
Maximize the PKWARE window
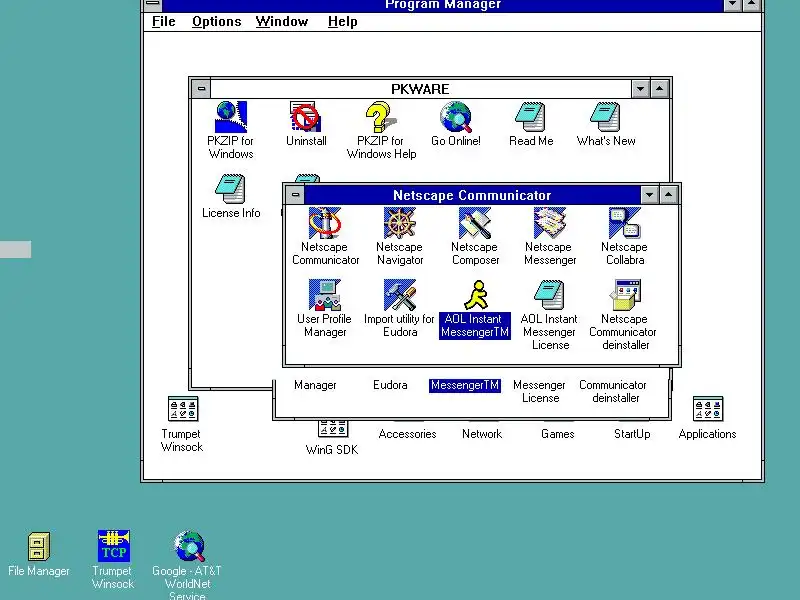point(660,89)
